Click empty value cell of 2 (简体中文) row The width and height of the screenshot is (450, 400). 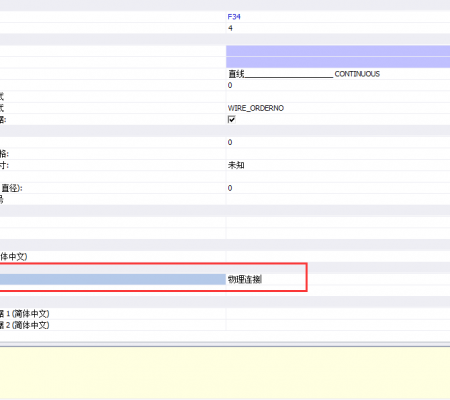pos(338,325)
